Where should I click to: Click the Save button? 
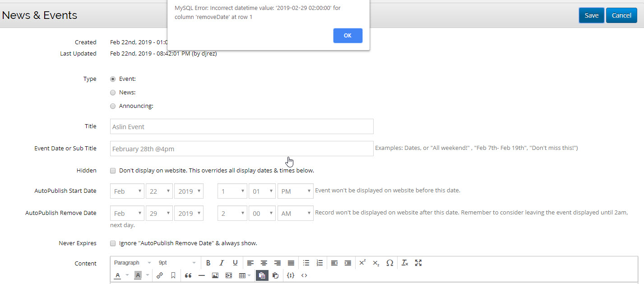pyautogui.click(x=591, y=15)
